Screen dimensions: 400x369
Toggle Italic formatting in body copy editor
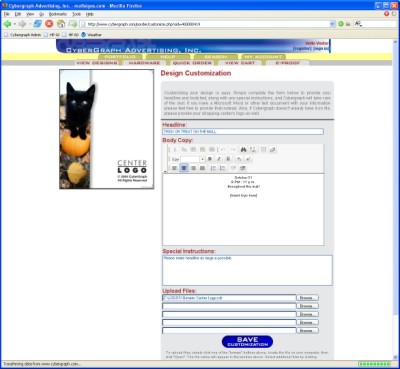click(219, 159)
